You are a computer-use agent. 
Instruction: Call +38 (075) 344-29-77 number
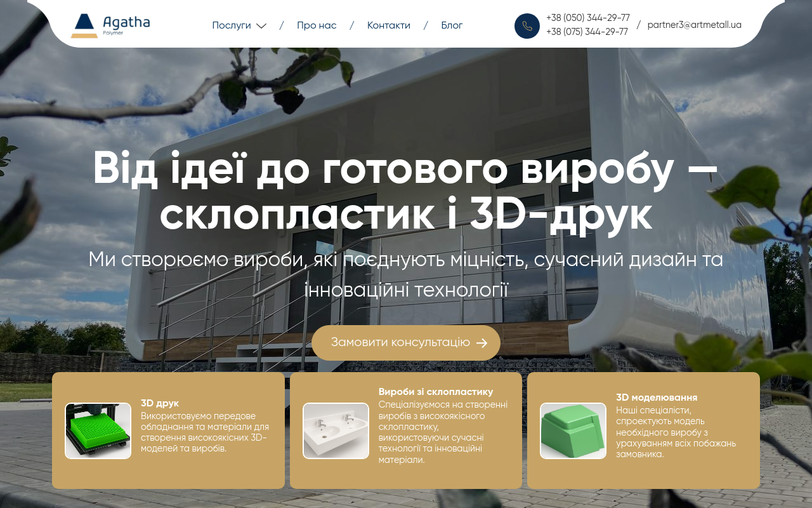587,32
